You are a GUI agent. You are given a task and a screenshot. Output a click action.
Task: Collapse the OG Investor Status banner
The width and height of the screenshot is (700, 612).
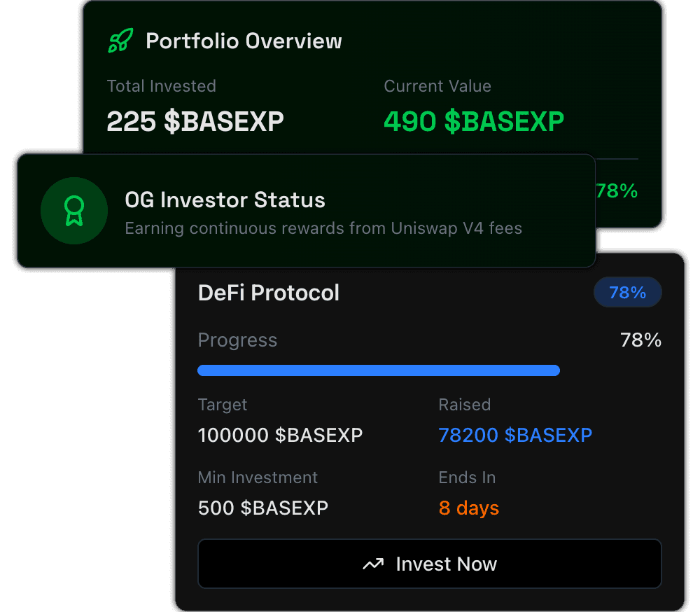tap(304, 210)
